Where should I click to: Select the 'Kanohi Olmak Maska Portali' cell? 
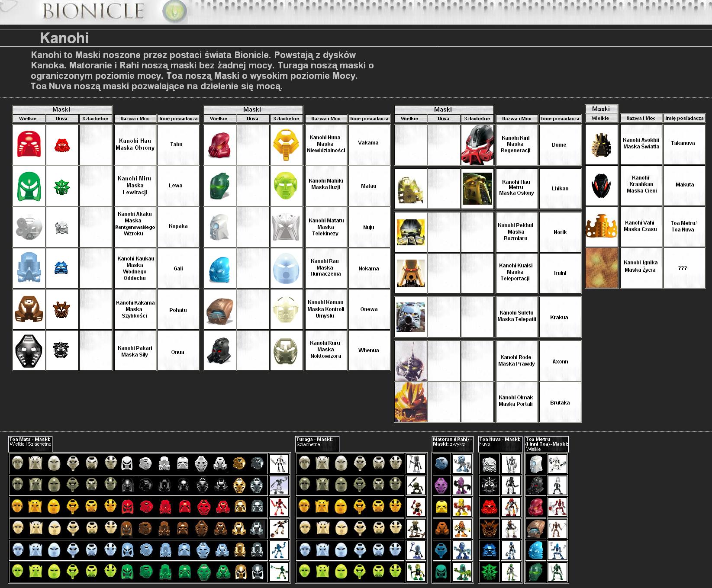click(x=517, y=402)
